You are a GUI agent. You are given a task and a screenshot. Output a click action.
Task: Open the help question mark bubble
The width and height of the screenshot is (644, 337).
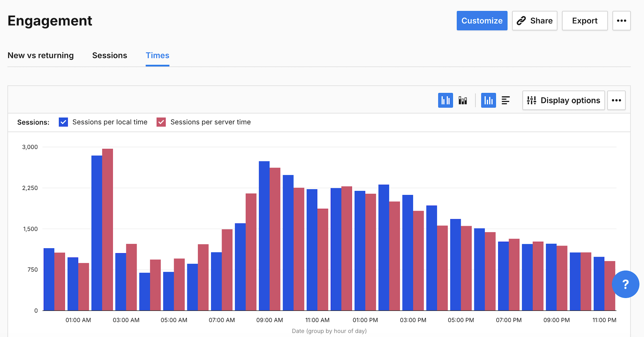tap(625, 284)
